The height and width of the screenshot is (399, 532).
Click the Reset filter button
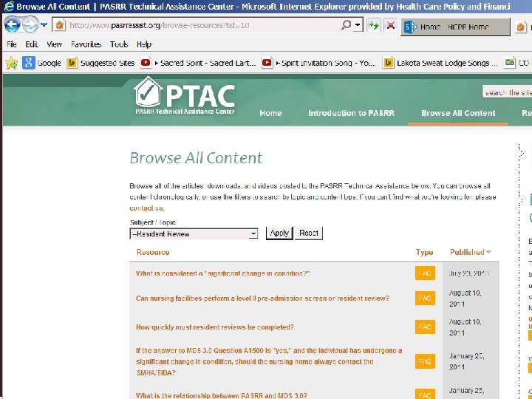pos(309,233)
